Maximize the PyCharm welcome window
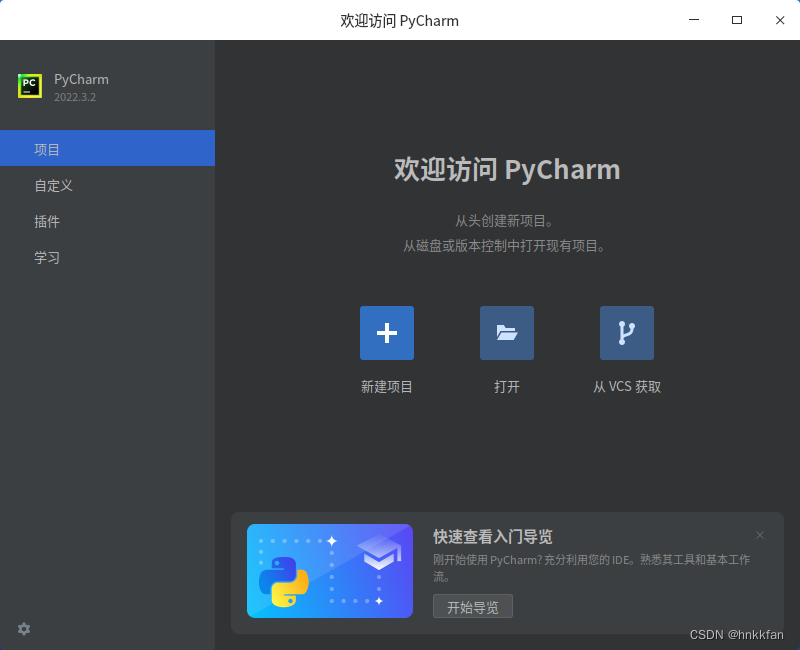 point(737,20)
